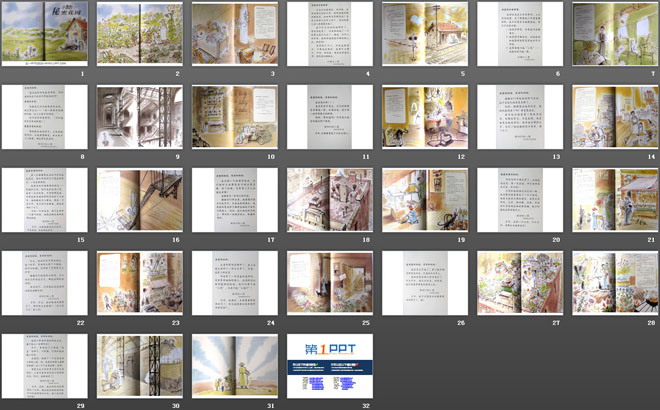
Task: Open slide 18 rooftop illustration thumbnail
Action: click(330, 200)
